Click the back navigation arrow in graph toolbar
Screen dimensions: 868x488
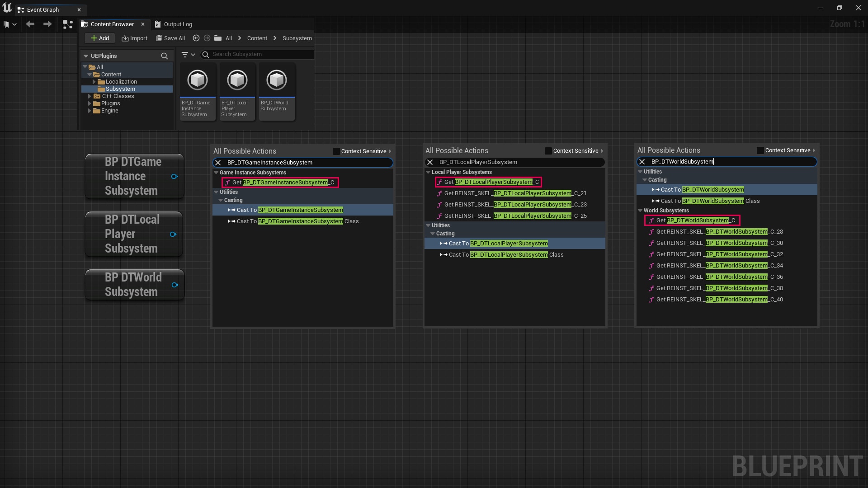[x=30, y=24]
